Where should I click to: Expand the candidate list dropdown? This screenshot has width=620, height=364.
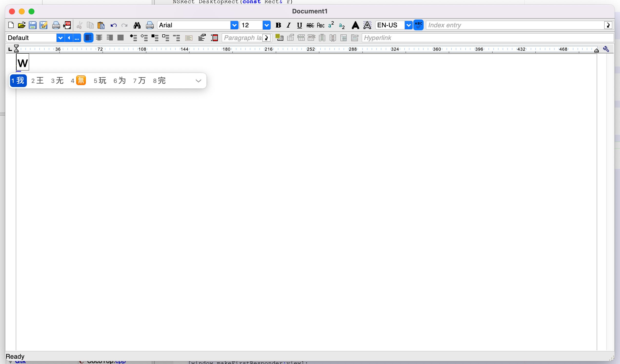(198, 80)
